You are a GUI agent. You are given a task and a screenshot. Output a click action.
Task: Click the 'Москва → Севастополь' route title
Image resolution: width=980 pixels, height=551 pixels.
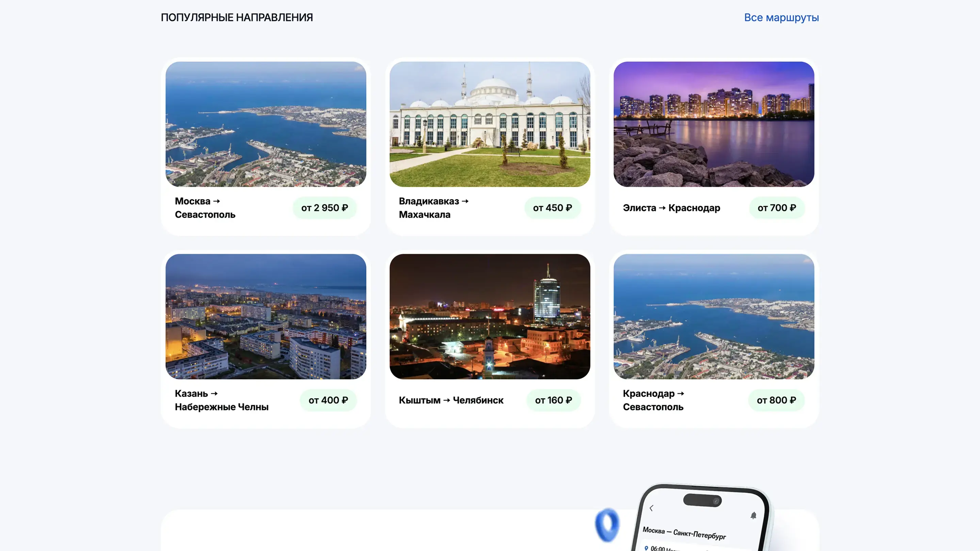point(205,207)
